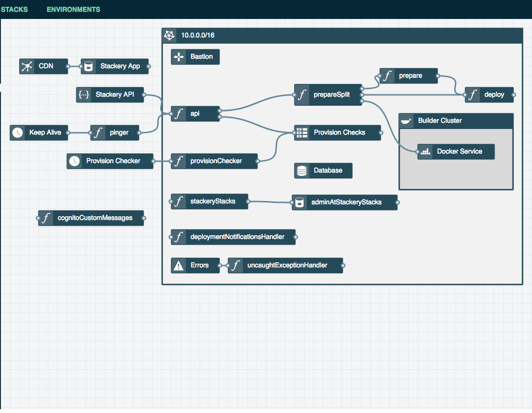Click the uncaughtExceptionHandler function icon

pyautogui.click(x=236, y=266)
